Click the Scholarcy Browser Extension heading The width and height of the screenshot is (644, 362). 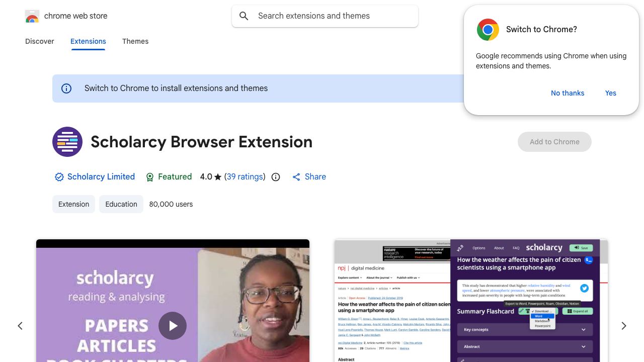point(202,142)
